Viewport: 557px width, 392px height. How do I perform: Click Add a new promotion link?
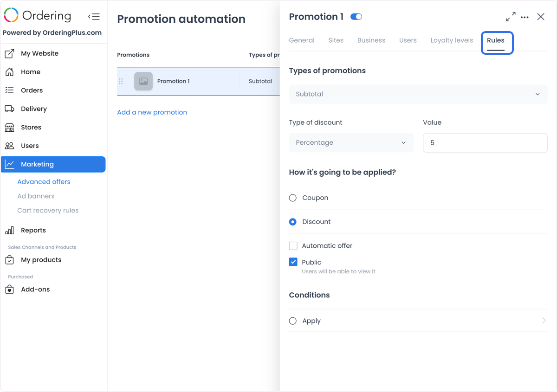[x=152, y=112]
